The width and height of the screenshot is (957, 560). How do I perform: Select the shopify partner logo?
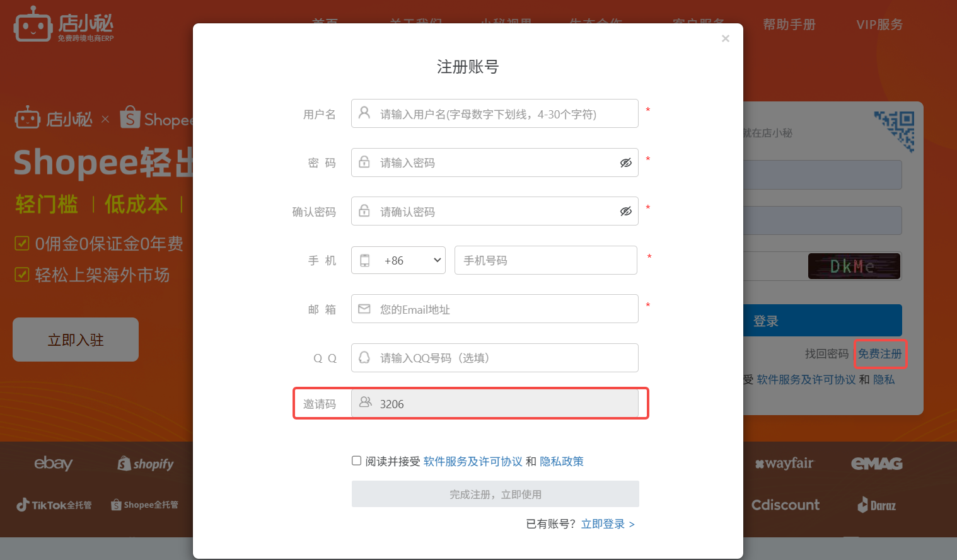(146, 464)
